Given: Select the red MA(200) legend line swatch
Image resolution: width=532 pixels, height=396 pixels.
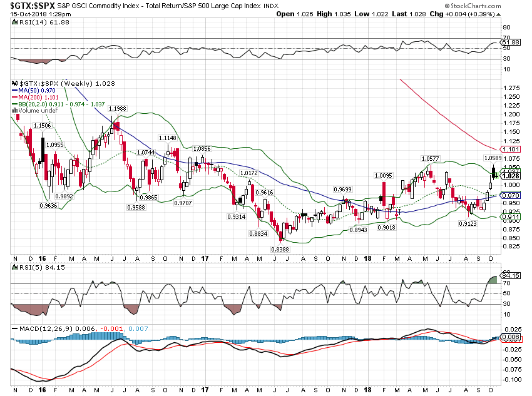Looking at the screenshot, I should click(x=14, y=98).
